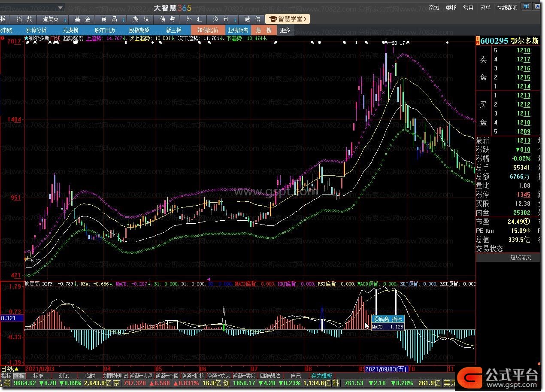
Task: Switch to the 债券 tab
Action: coord(168,19)
